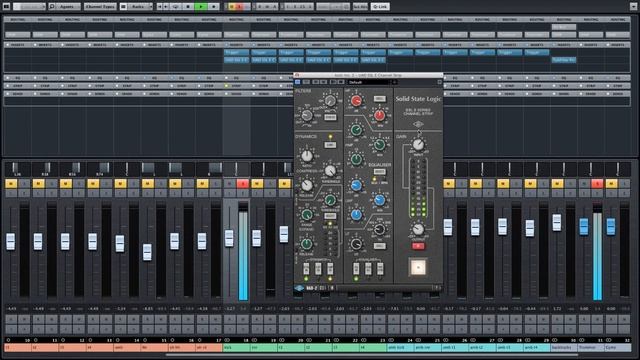The image size is (640, 360).
Task: Expand the INSERTS rack header on channel 10
Action: pos(17,45)
